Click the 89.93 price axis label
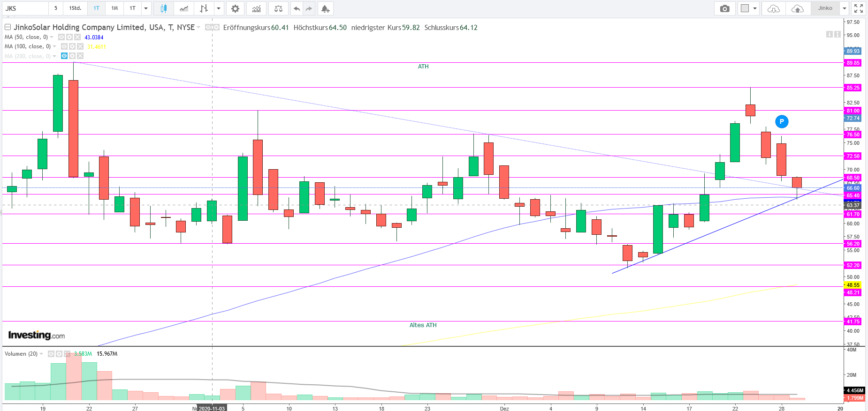Screen dimensions: 868x411 853,51
